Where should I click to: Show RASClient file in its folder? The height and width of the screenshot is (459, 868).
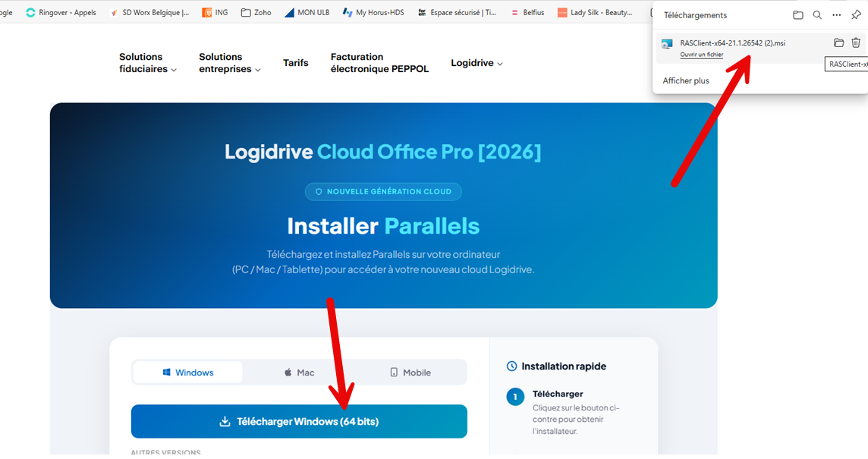(838, 42)
